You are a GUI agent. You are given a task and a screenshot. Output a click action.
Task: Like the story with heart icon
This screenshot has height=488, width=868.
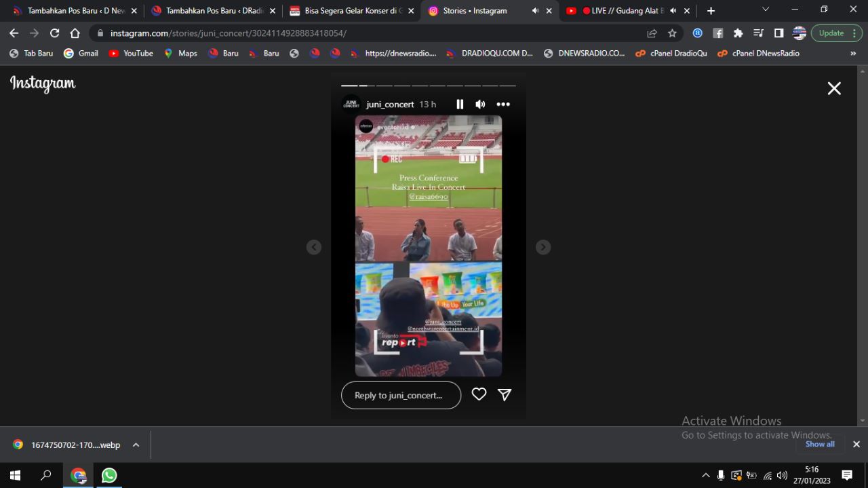[x=479, y=394]
